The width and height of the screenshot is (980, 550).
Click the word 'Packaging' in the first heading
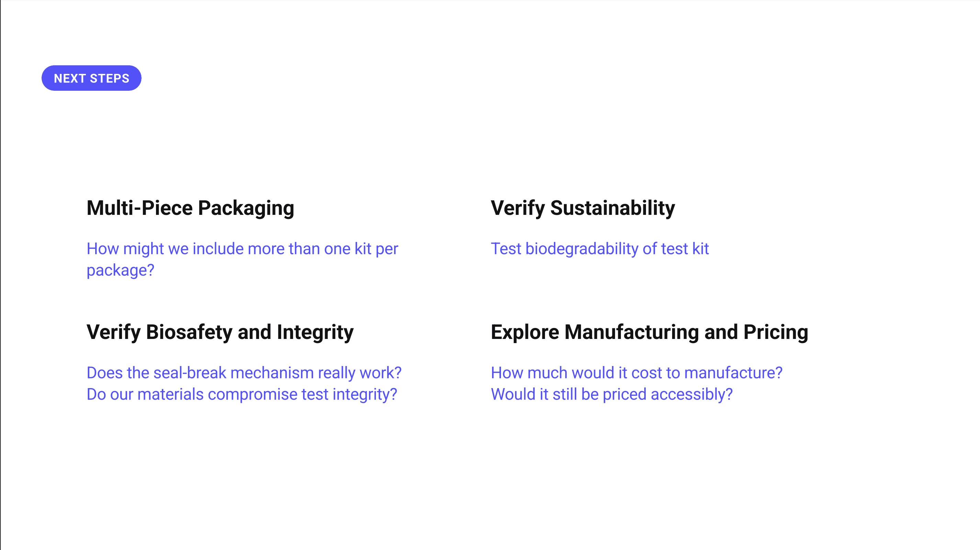point(246,209)
